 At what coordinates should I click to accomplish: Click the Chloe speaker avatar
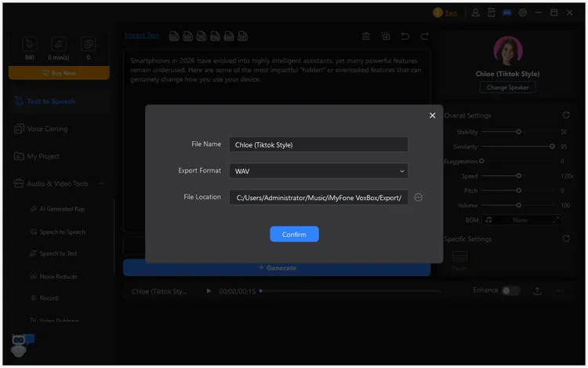pyautogui.click(x=508, y=51)
